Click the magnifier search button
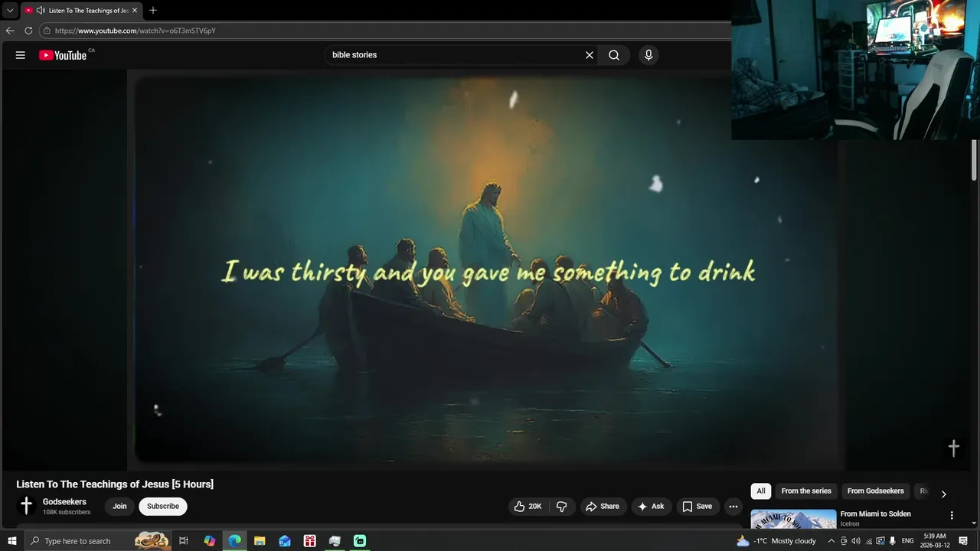This screenshot has height=551, width=980. point(614,55)
